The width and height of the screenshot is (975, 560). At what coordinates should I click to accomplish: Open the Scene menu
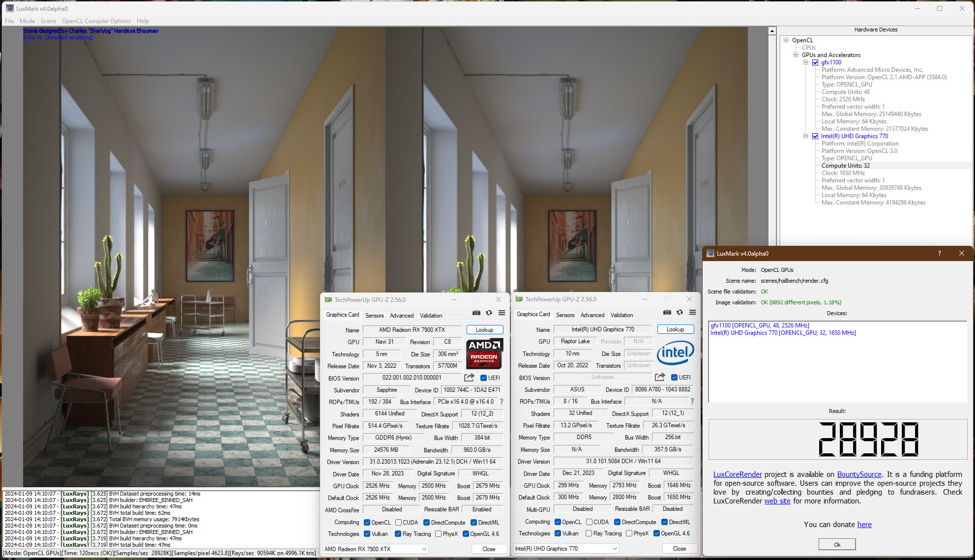pos(48,21)
